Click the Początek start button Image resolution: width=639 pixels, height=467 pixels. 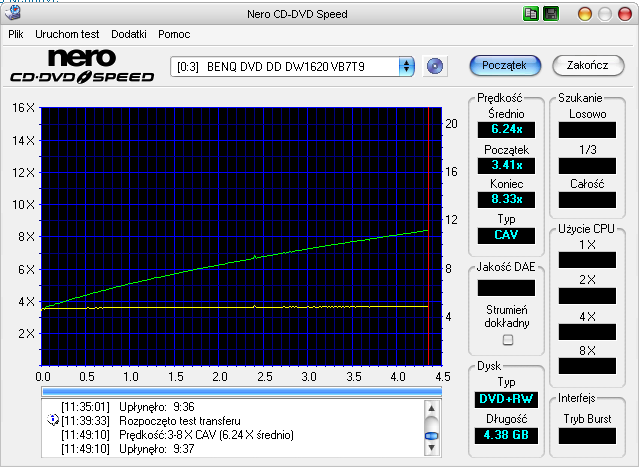[505, 66]
